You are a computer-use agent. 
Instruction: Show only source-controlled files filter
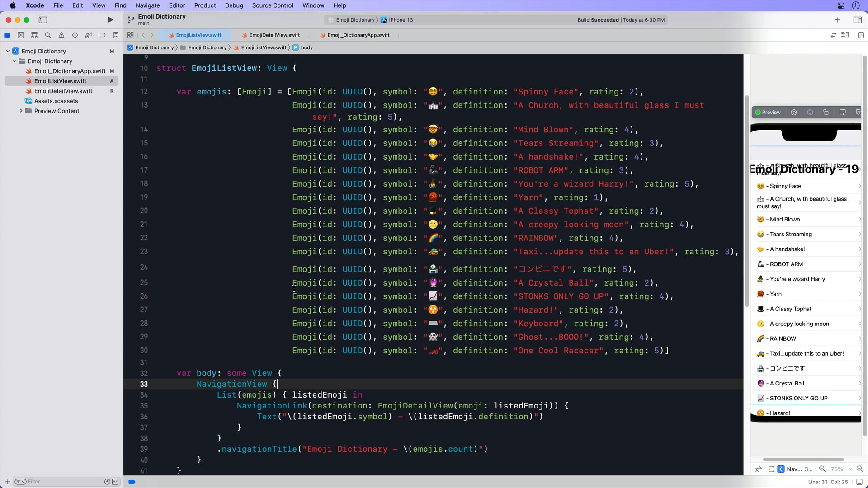point(115,482)
